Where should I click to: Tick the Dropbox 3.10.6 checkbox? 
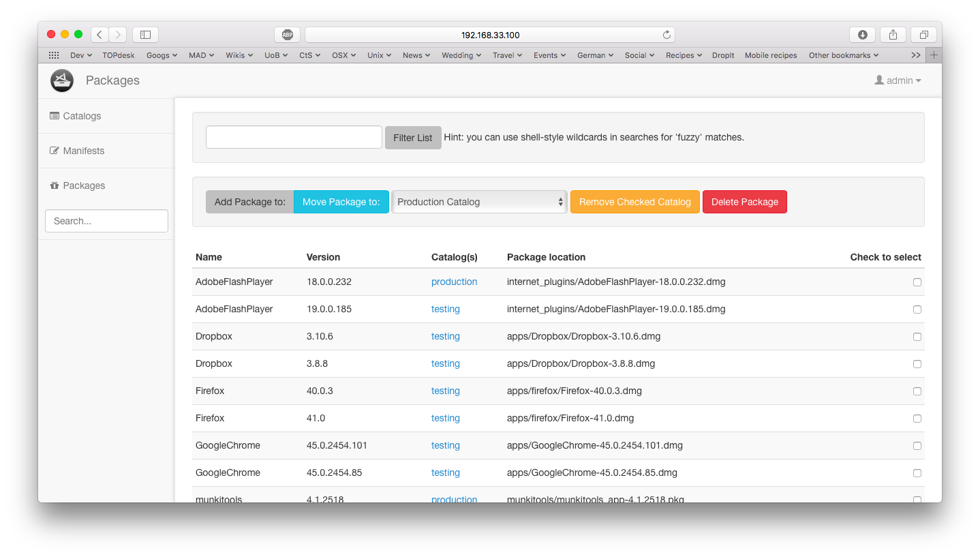coord(917,337)
